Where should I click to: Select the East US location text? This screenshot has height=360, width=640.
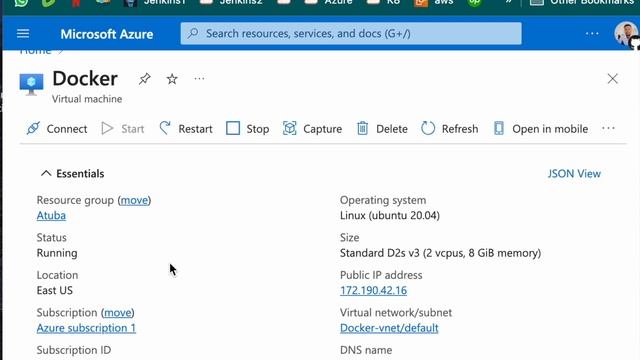tap(55, 291)
